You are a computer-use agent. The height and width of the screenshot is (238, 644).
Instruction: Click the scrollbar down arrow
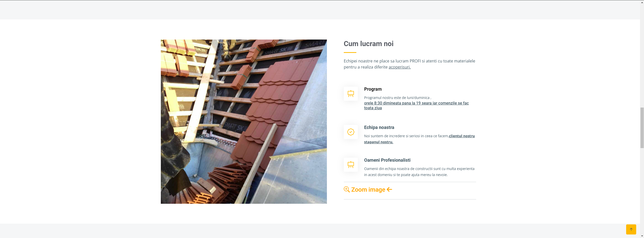coord(642,236)
